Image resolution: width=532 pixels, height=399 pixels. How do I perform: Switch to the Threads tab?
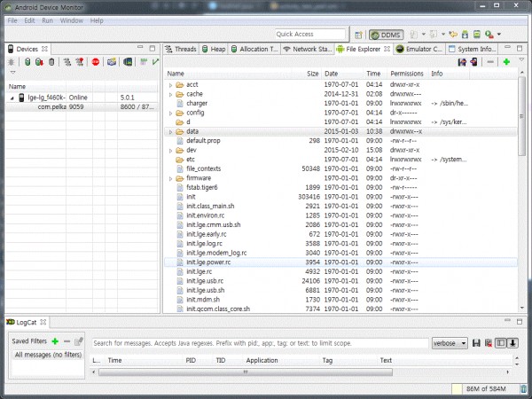pyautogui.click(x=181, y=49)
